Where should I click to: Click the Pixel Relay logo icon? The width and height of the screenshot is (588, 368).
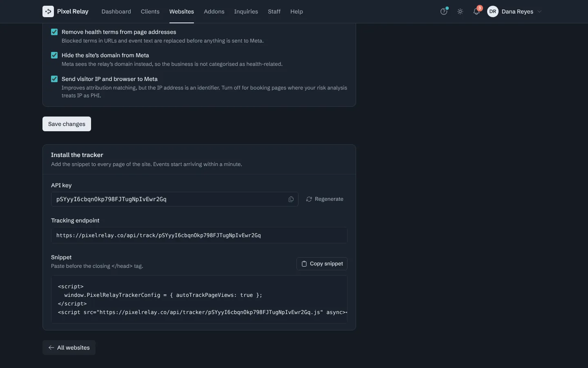[48, 11]
